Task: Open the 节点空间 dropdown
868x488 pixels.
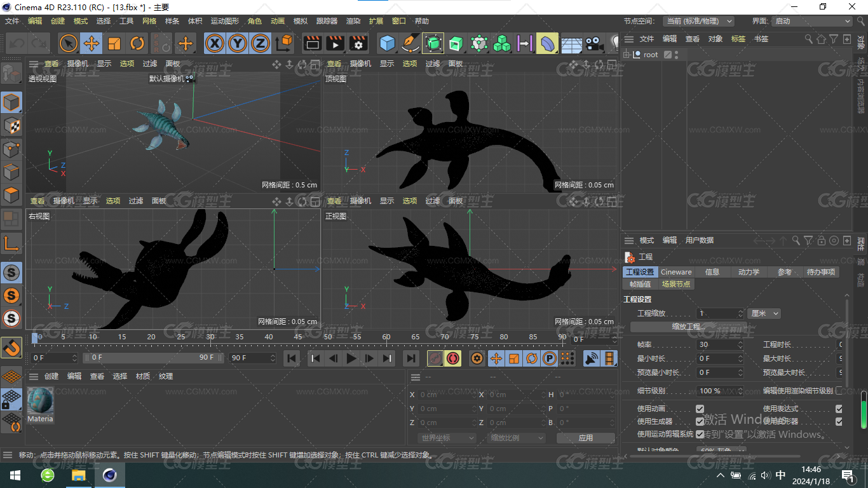Action: [x=699, y=21]
